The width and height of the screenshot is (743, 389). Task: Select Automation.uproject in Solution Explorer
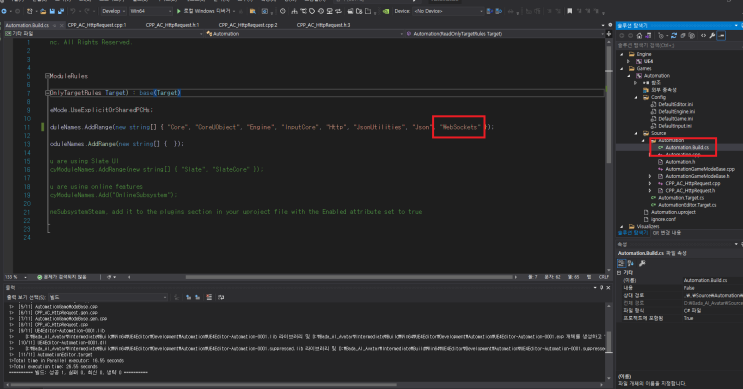[x=673, y=212]
